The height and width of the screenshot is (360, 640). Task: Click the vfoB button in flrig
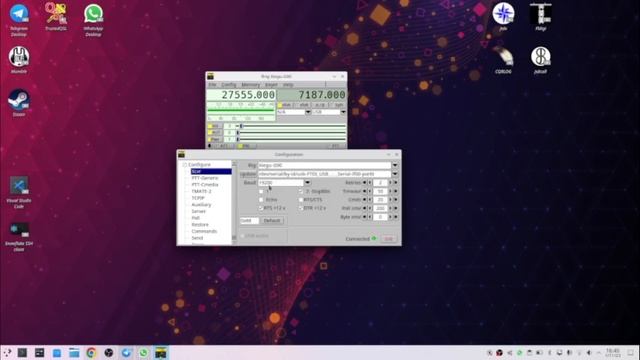[302, 105]
